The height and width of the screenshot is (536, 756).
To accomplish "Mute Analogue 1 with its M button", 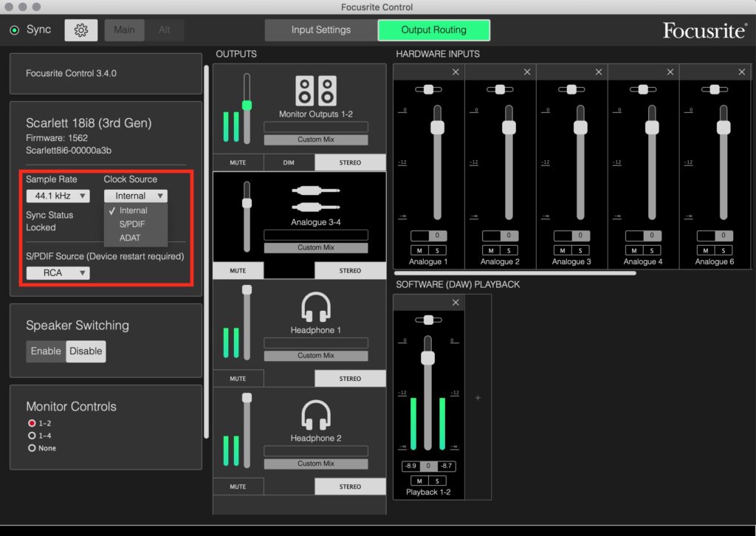I will (x=419, y=250).
